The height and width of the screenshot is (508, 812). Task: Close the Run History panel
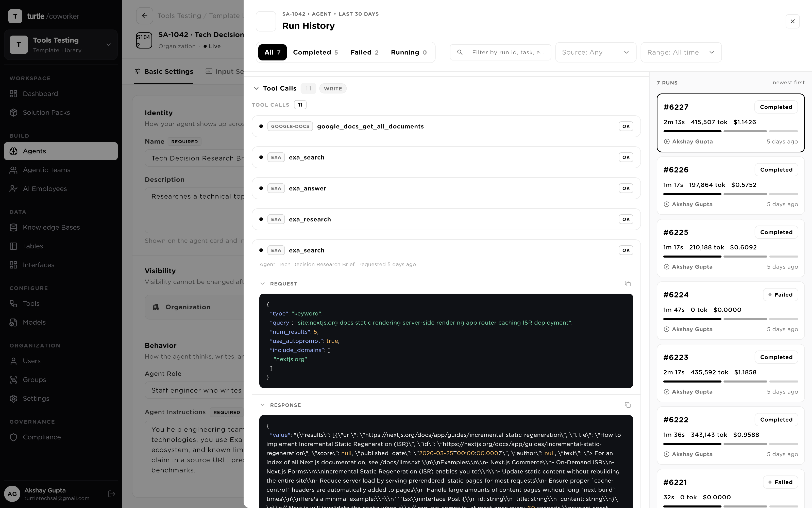[x=792, y=22]
